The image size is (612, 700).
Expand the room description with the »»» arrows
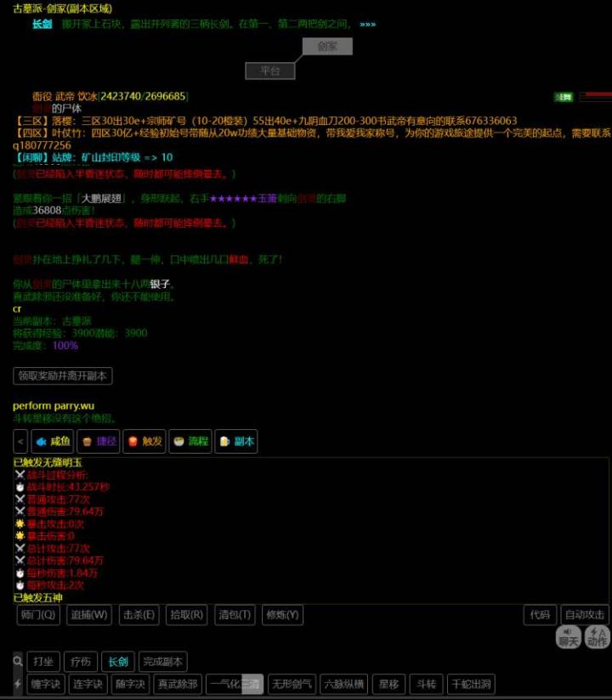coord(368,24)
